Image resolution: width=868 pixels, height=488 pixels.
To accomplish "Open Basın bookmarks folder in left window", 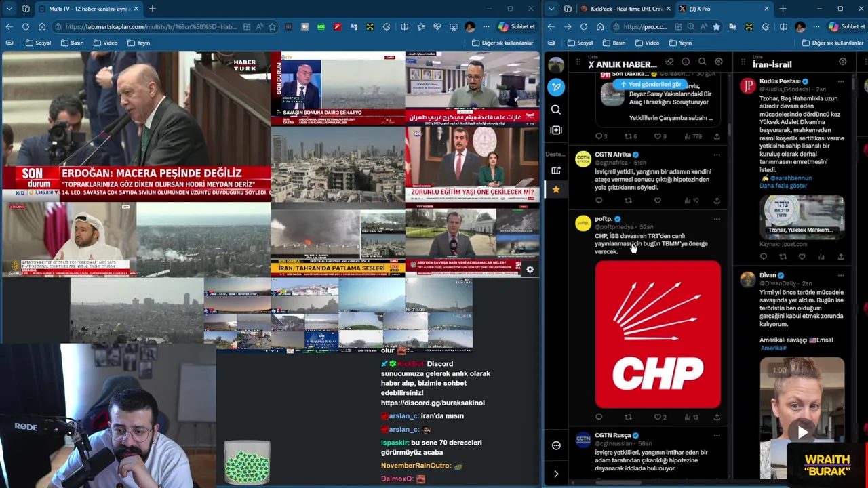I will tap(73, 43).
